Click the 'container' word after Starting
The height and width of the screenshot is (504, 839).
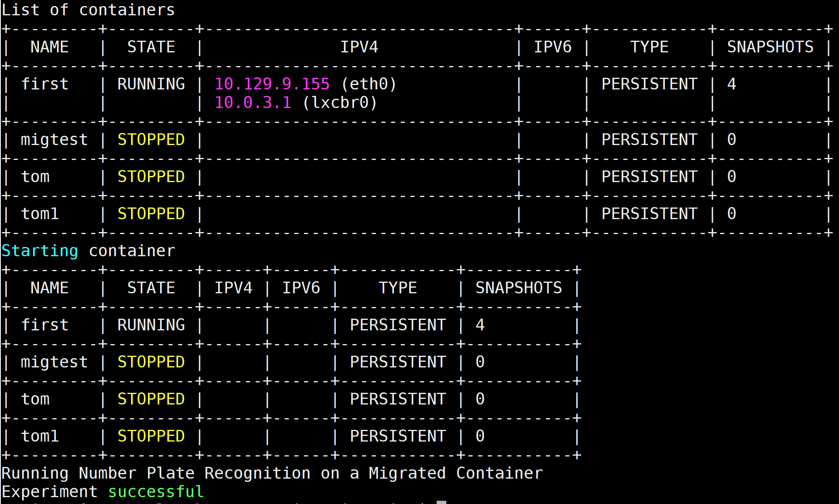[132, 251]
